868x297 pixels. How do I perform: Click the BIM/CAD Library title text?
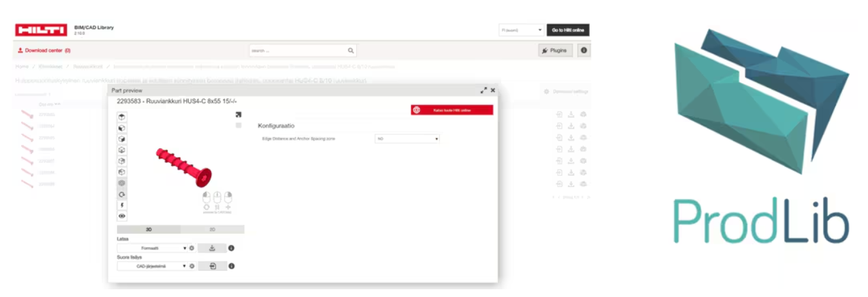pos(94,27)
